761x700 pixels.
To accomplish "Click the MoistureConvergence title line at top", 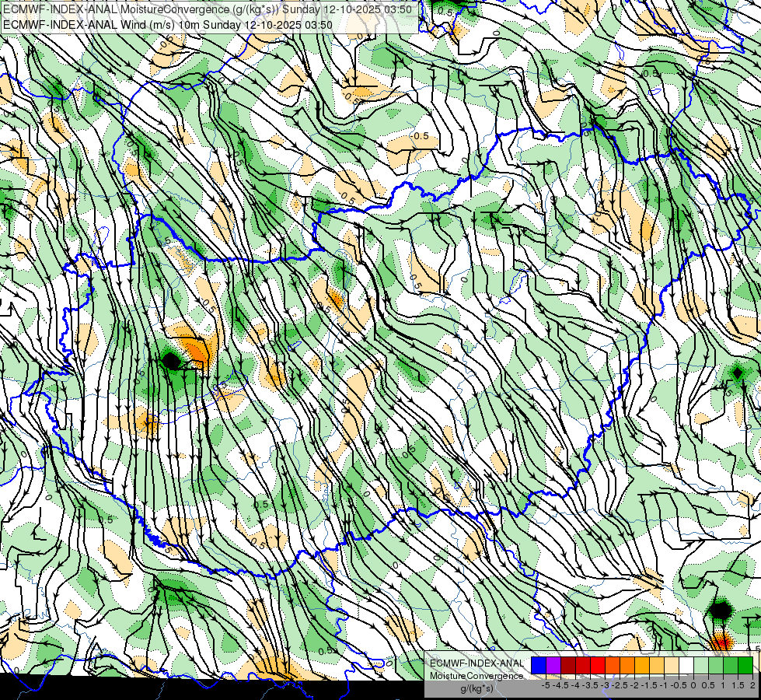I will [x=208, y=9].
